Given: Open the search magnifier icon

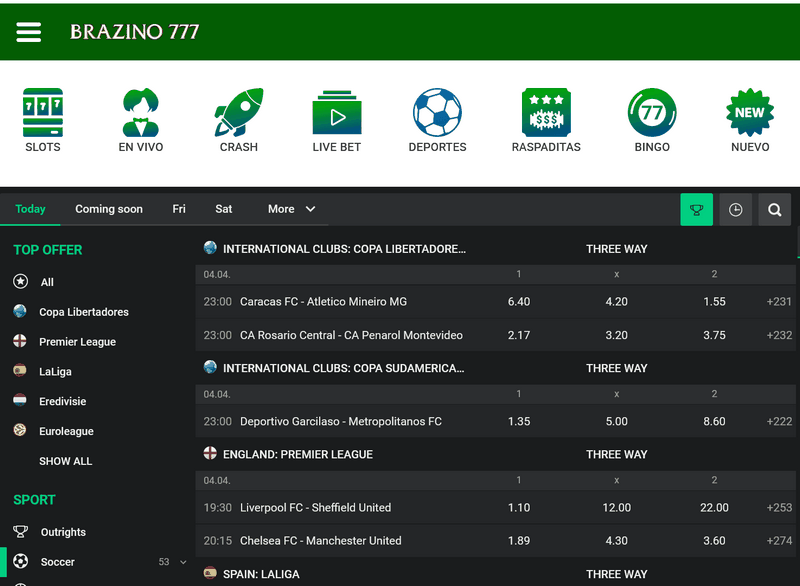Looking at the screenshot, I should [x=774, y=209].
